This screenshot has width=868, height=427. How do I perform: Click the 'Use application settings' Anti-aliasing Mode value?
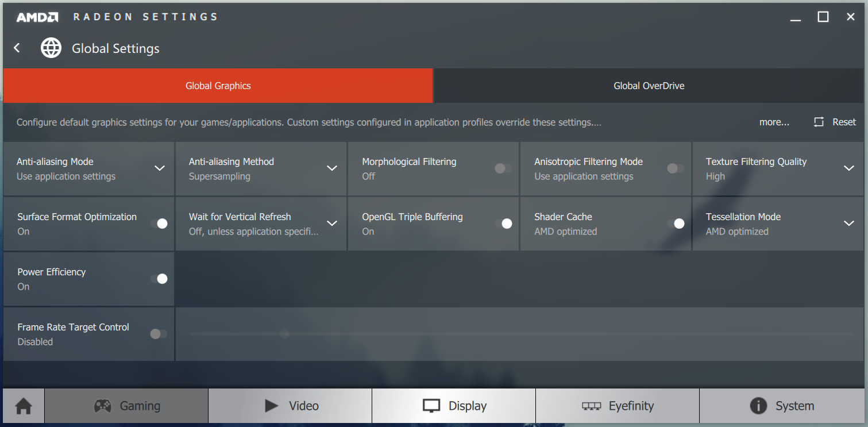[x=66, y=176]
